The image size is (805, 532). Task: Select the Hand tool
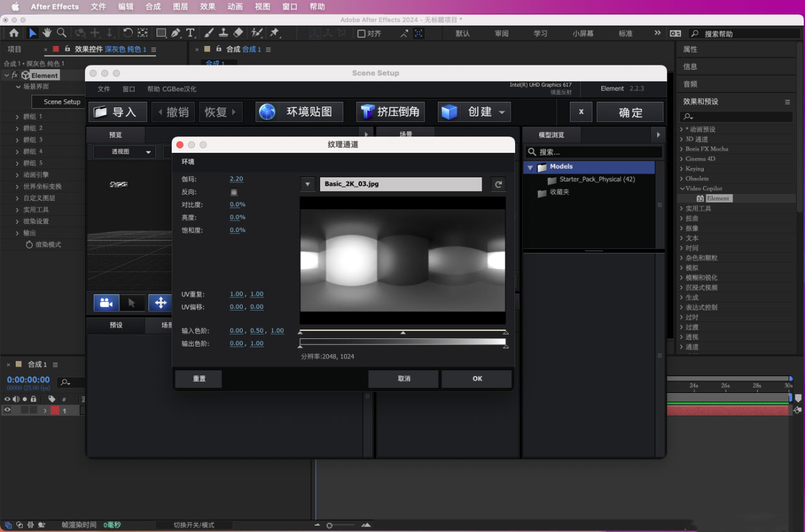47,33
